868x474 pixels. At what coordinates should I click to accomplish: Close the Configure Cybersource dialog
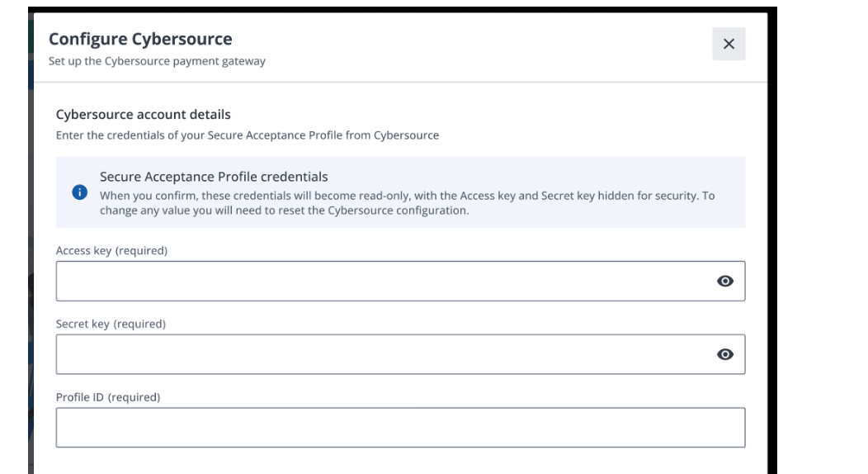pyautogui.click(x=729, y=45)
